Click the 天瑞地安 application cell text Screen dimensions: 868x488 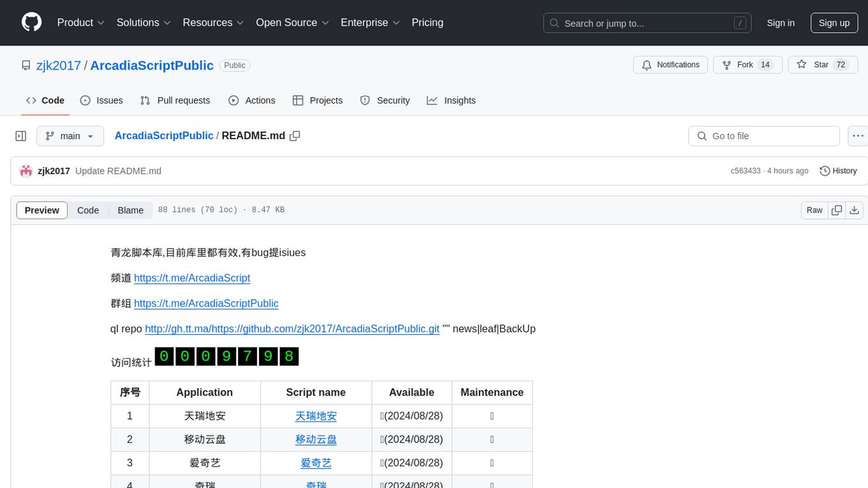(205, 416)
